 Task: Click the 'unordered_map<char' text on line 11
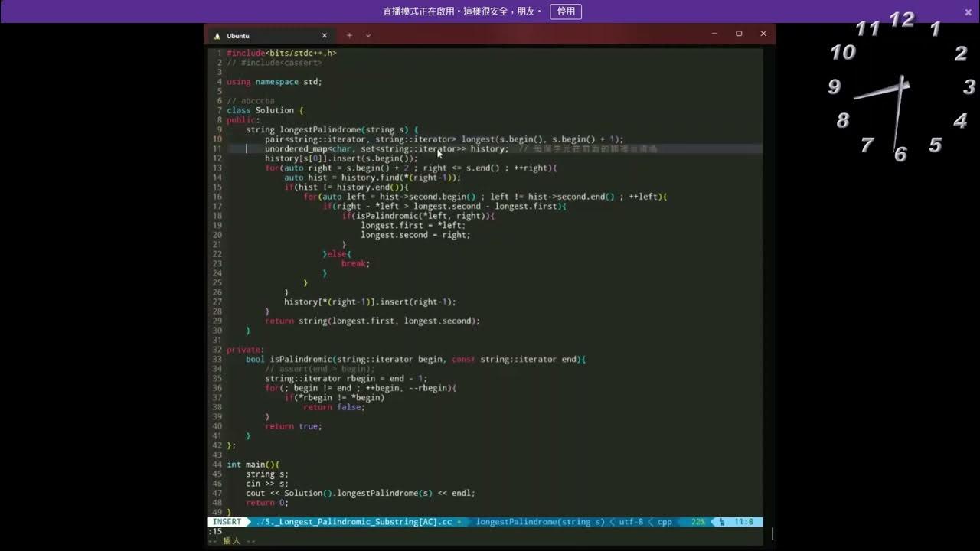(308, 148)
